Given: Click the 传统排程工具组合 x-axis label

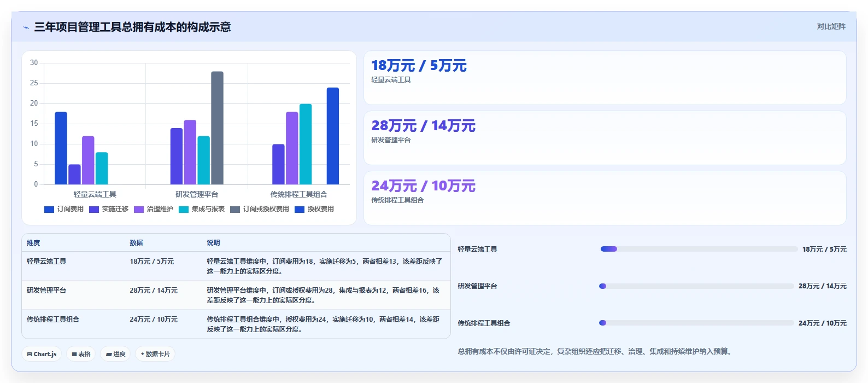Looking at the screenshot, I should [x=298, y=194].
